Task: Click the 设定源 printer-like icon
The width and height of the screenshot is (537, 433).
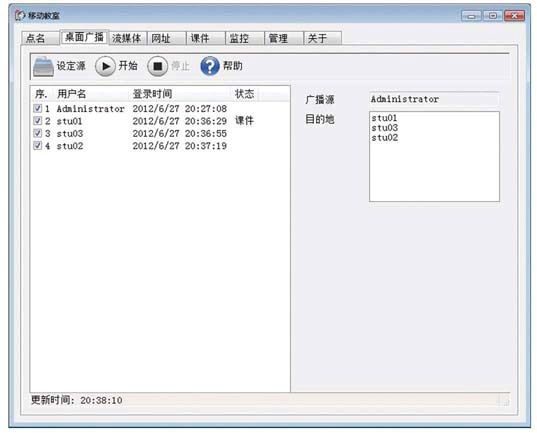Action: 43,66
